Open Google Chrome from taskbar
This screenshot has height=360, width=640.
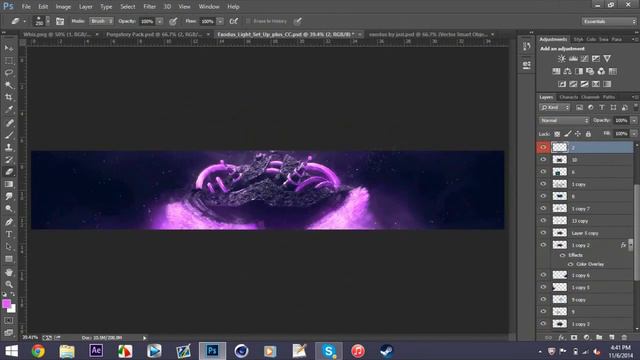click(x=38, y=351)
